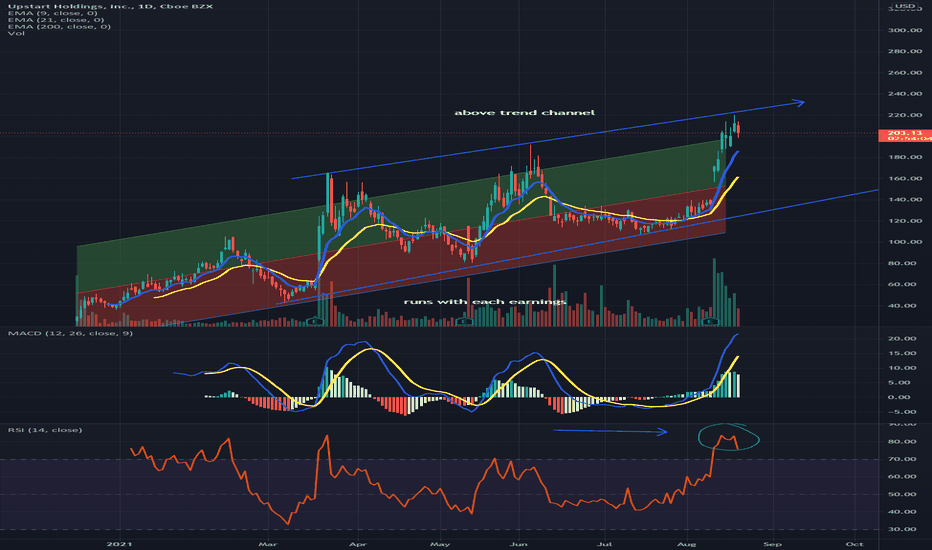Select the MACD (12, 26, close, 9) legend
This screenshot has width=932, height=550.
pos(70,333)
